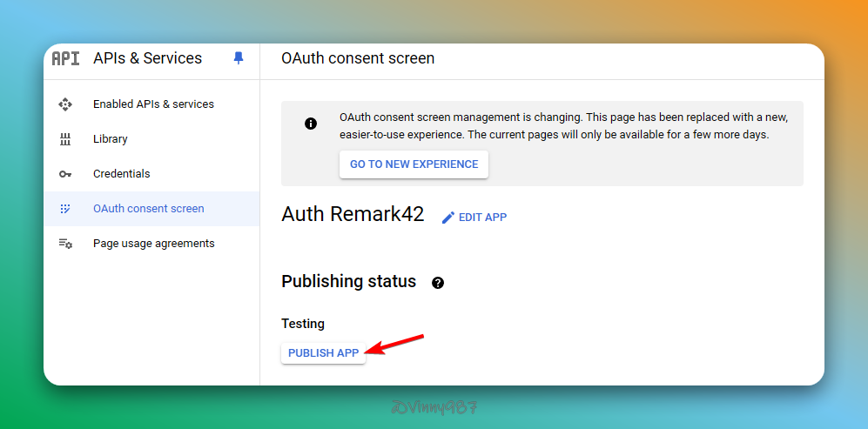The width and height of the screenshot is (868, 429).
Task: Click the APIs & Services sidebar title
Action: [147, 58]
